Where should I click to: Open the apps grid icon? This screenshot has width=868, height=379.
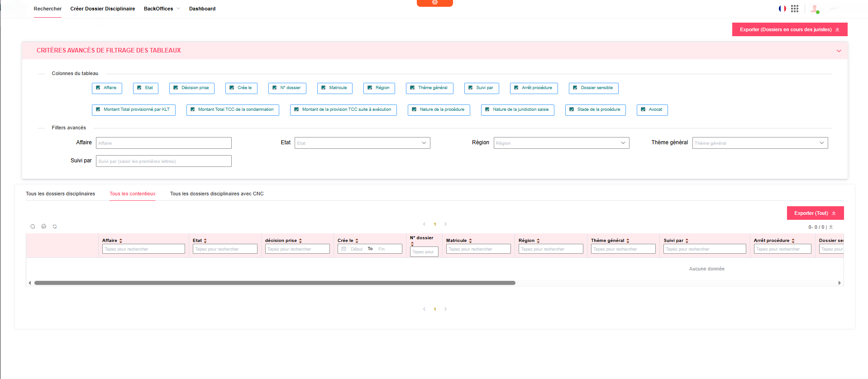795,9
